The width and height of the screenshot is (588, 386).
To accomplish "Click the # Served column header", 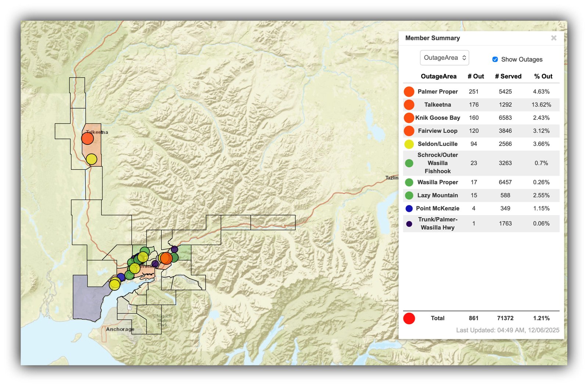I will pyautogui.click(x=508, y=76).
